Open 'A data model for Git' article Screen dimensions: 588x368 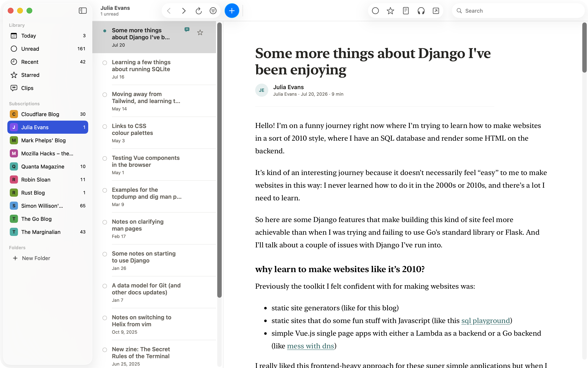click(x=154, y=292)
